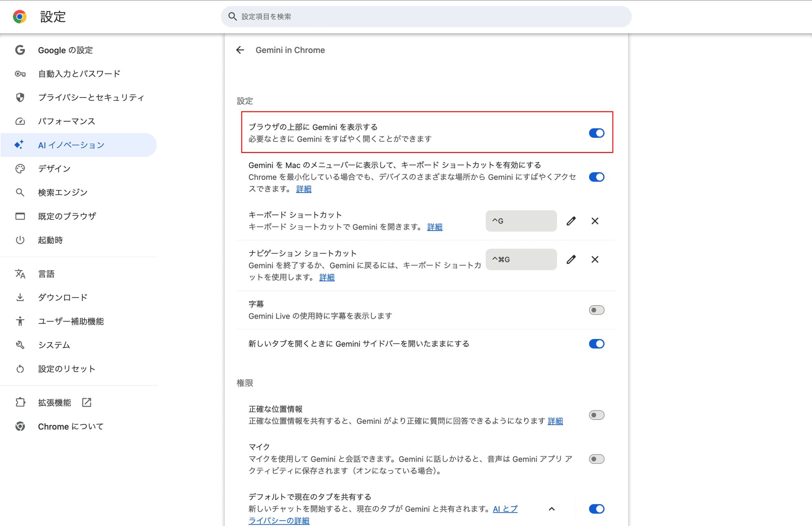
Task: Click the shield icon for privacy and security
Action: [x=20, y=97]
